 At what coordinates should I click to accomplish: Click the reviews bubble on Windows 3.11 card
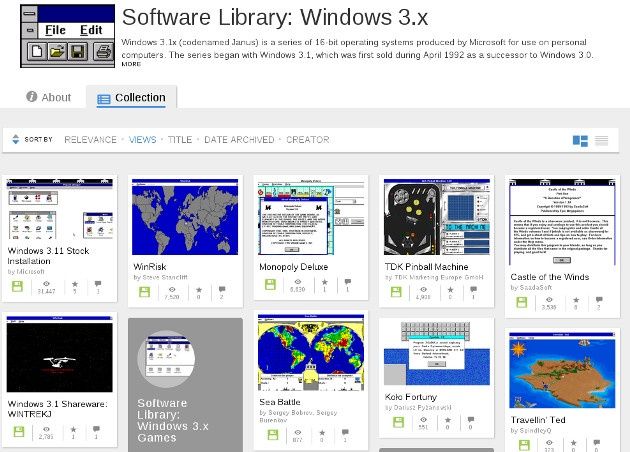click(98, 284)
